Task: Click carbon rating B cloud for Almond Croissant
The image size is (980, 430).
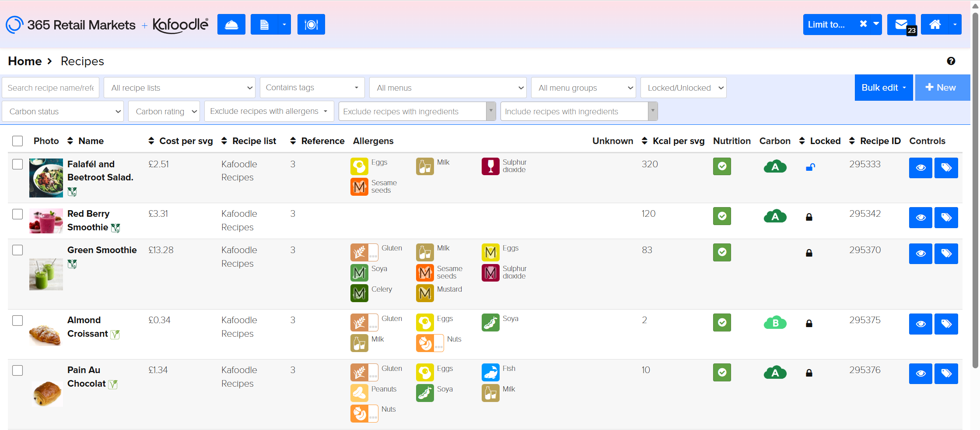Action: pyautogui.click(x=775, y=323)
